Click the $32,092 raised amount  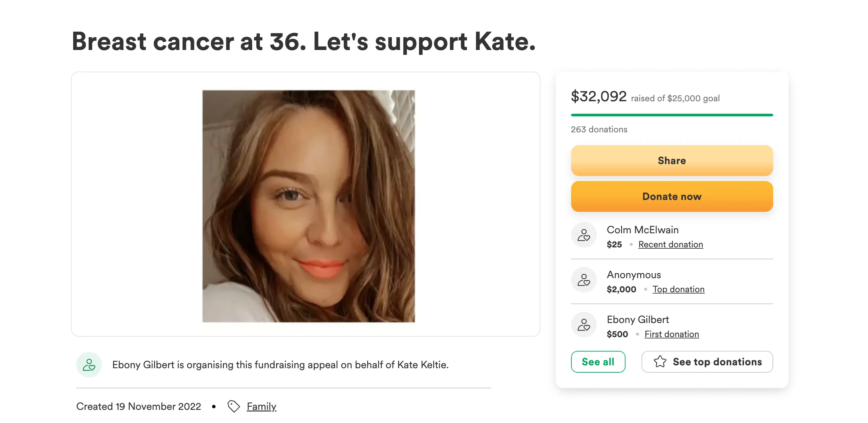(598, 96)
